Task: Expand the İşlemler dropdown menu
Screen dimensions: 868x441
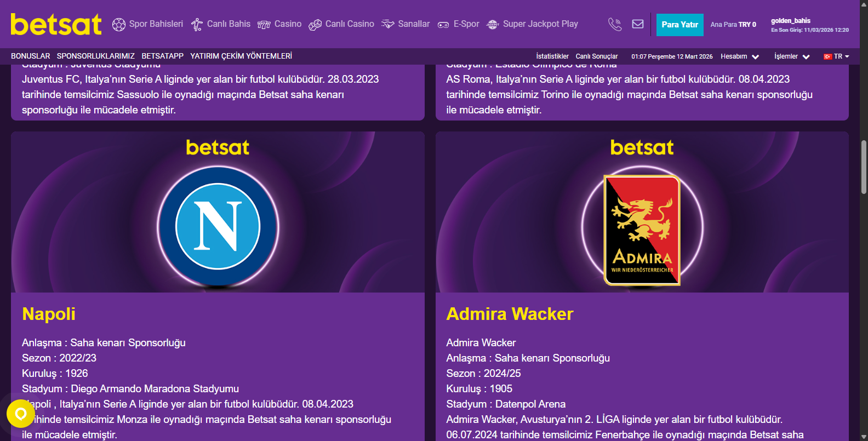Action: click(x=791, y=56)
